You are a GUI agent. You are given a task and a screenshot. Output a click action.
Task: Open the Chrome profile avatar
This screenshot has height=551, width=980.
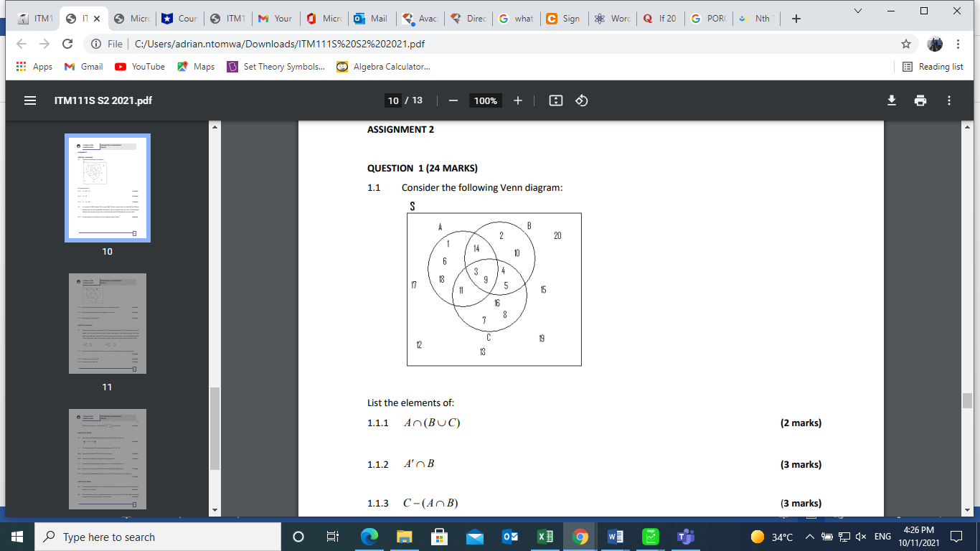(935, 44)
